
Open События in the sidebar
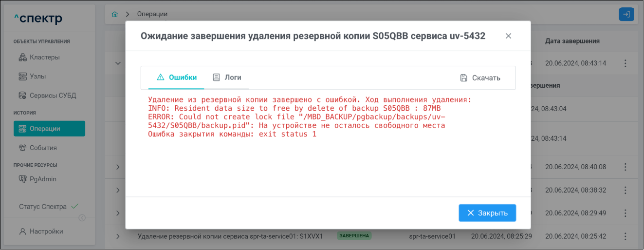49,148
